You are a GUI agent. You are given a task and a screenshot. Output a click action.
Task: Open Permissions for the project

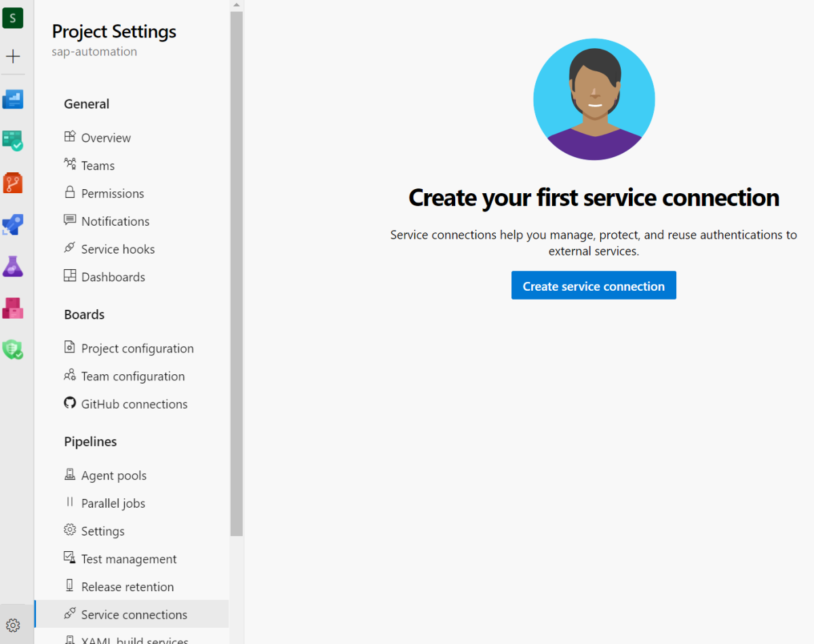click(112, 193)
